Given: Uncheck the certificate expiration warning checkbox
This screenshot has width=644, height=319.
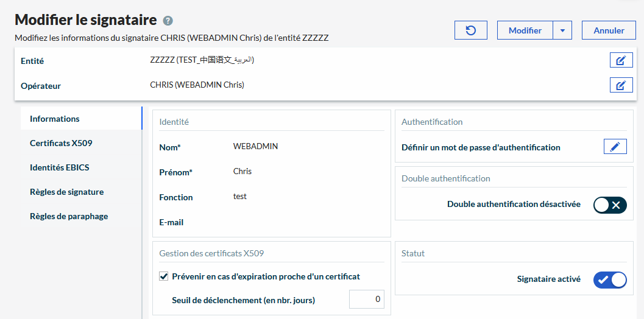Looking at the screenshot, I should [x=163, y=276].
